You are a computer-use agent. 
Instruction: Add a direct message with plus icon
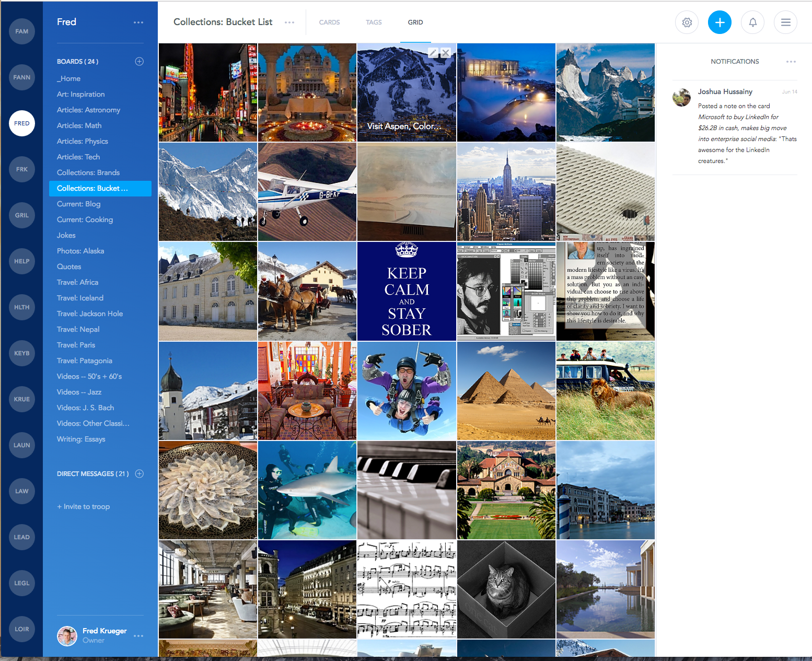click(x=140, y=474)
